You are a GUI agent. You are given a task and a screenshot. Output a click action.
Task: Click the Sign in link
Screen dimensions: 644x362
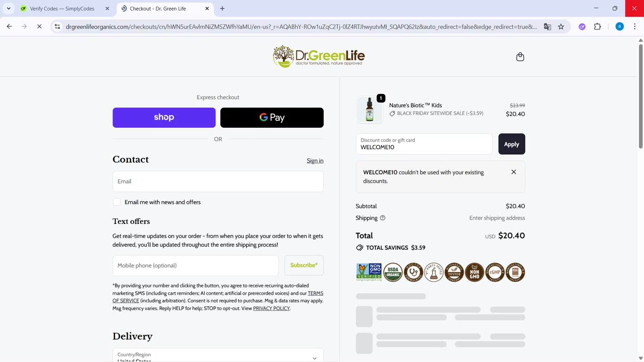[x=315, y=161]
